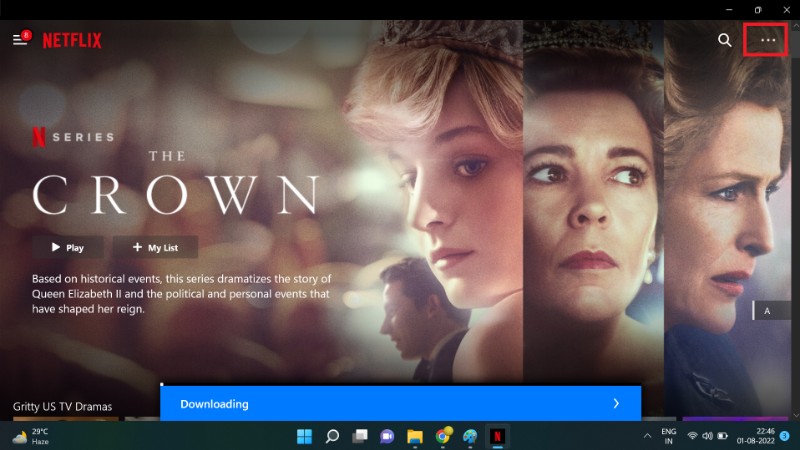The image size is (800, 450).
Task: Show hidden system tray icons
Action: [x=647, y=436]
